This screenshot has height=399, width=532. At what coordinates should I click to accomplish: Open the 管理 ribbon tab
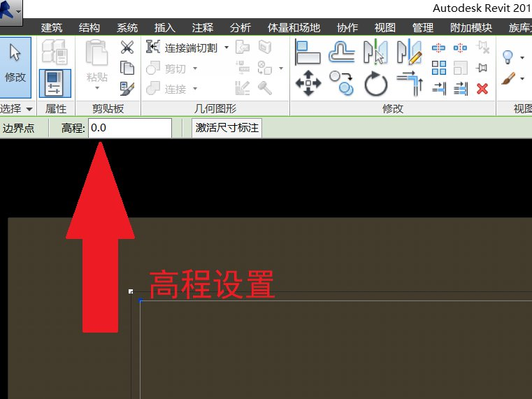[423, 27]
